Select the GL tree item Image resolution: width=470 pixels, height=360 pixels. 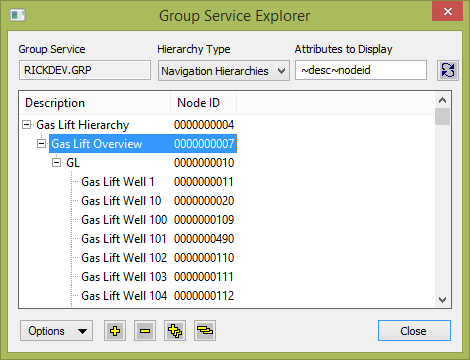point(73,163)
